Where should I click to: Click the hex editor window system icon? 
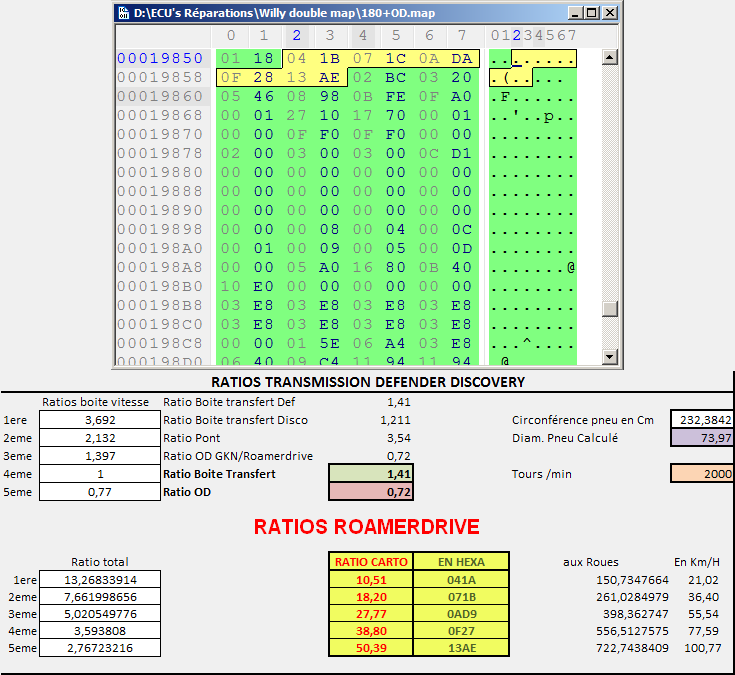point(123,14)
